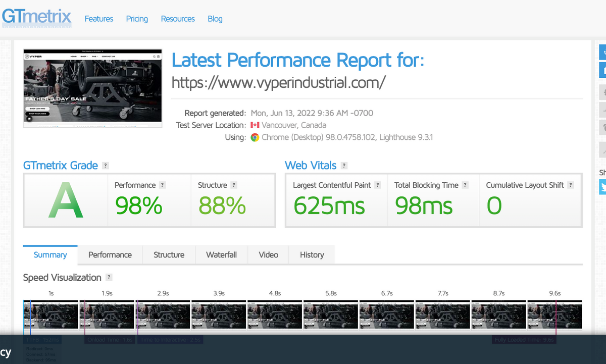View the History tab
The height and width of the screenshot is (364, 606).
pos(312,255)
